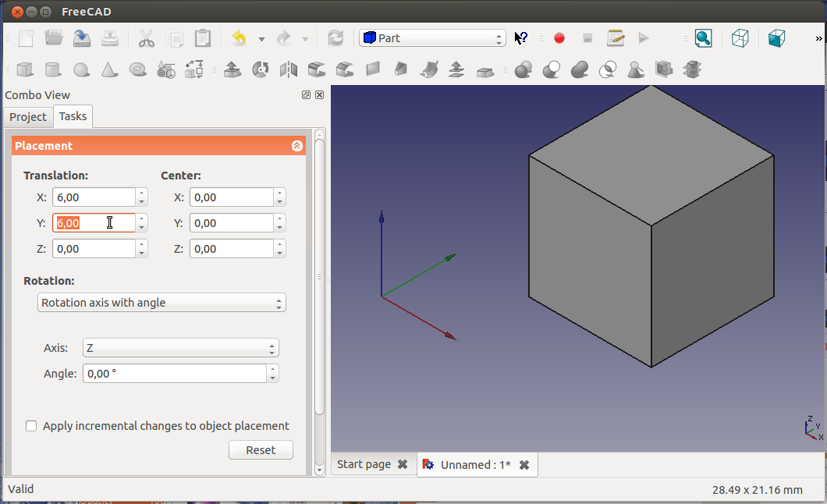Viewport: 827px width, 504px height.
Task: Click the Cone primitive icon
Action: click(x=109, y=70)
